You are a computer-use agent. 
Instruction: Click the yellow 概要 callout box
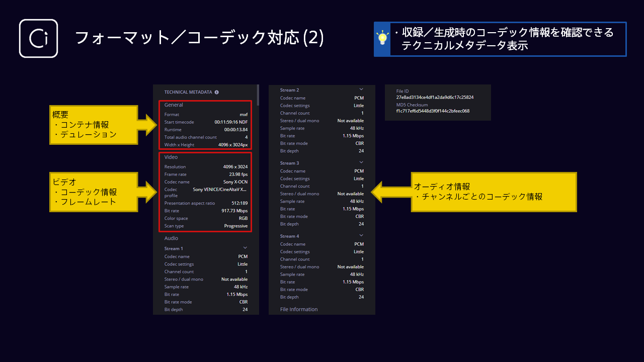tap(94, 125)
